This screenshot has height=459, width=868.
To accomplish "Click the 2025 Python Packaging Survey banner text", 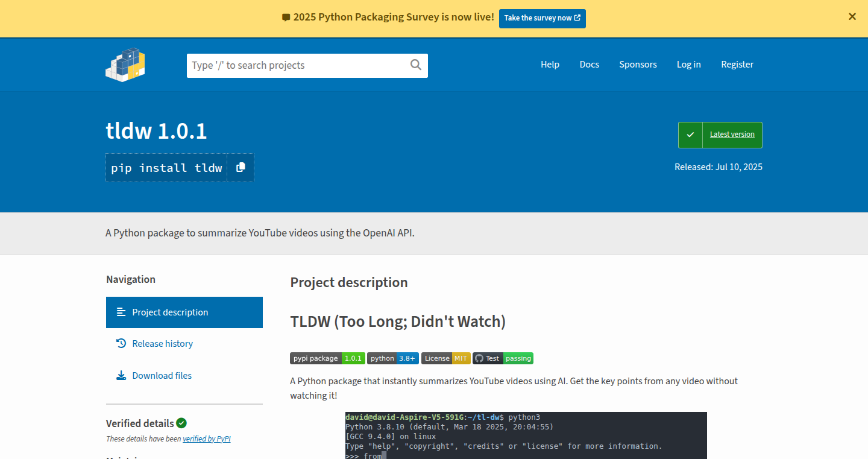I will point(394,17).
